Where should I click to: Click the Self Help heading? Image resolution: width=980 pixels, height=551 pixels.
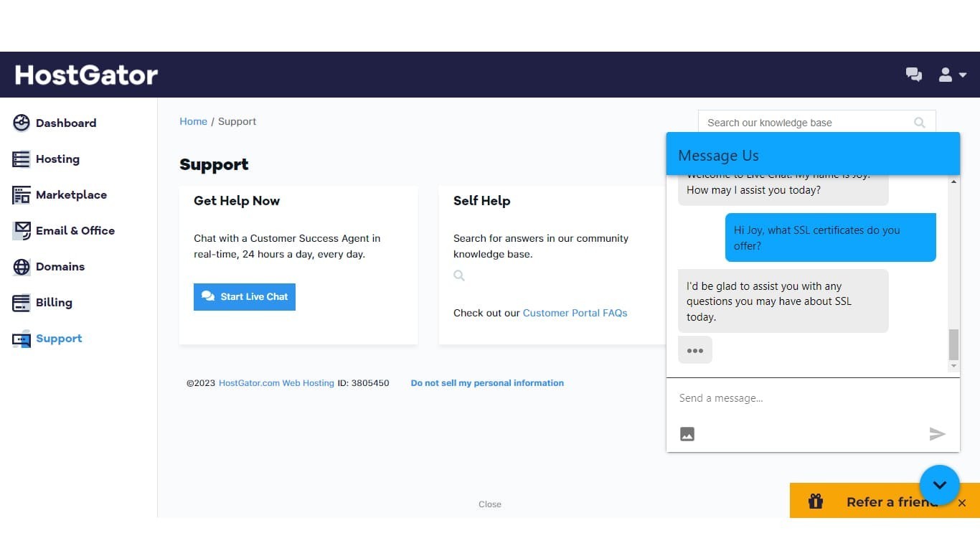(x=481, y=201)
